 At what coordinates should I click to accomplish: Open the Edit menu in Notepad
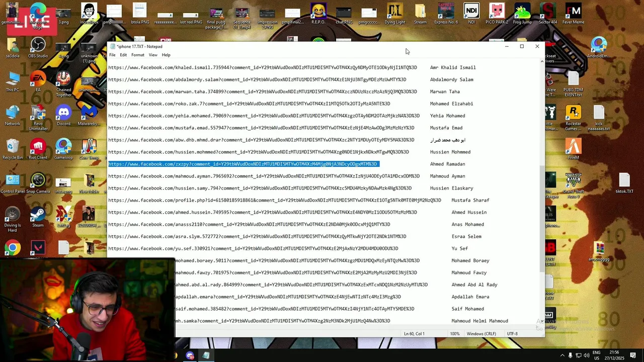tap(123, 55)
